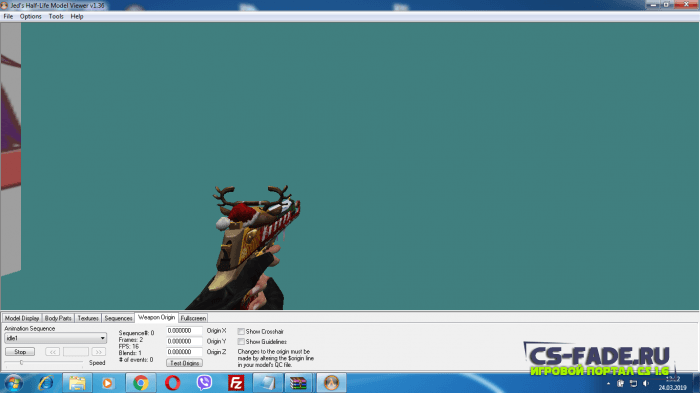Viewport: 700px width, 393px height.
Task: Expand the Animation Sequence dropdown
Action: click(55, 338)
